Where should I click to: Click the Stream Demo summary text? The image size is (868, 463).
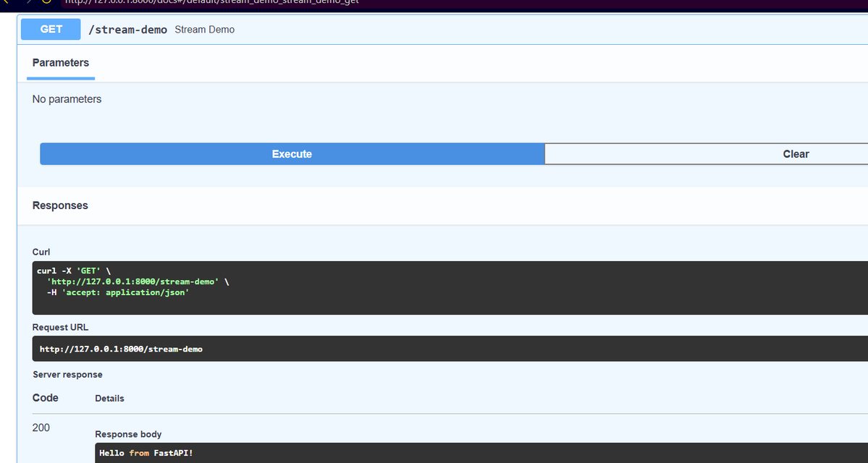pyautogui.click(x=205, y=30)
